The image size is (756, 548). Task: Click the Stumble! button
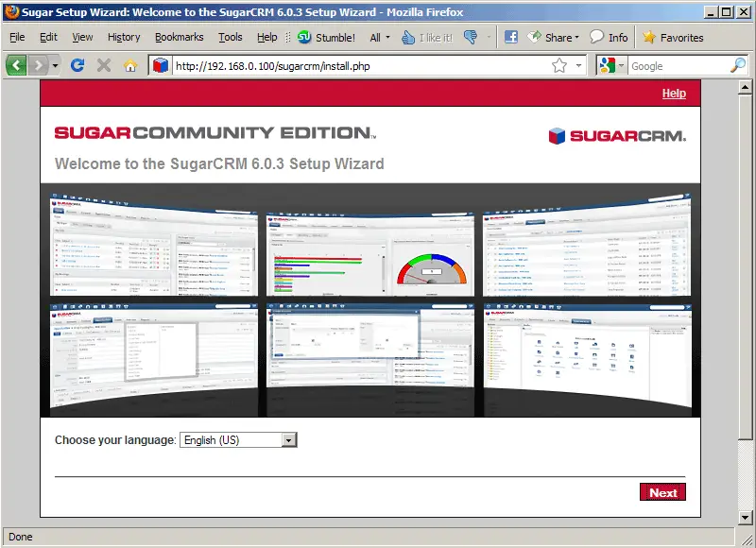click(326, 37)
